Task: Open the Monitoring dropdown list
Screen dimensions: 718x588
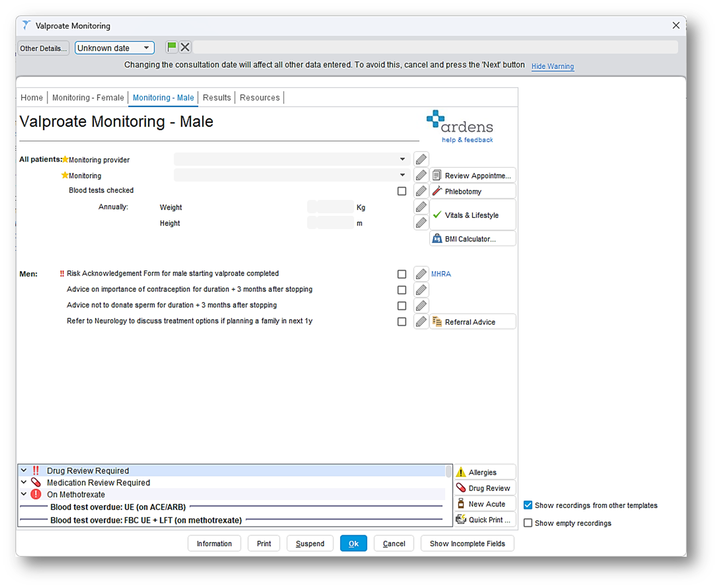Action: click(292, 175)
